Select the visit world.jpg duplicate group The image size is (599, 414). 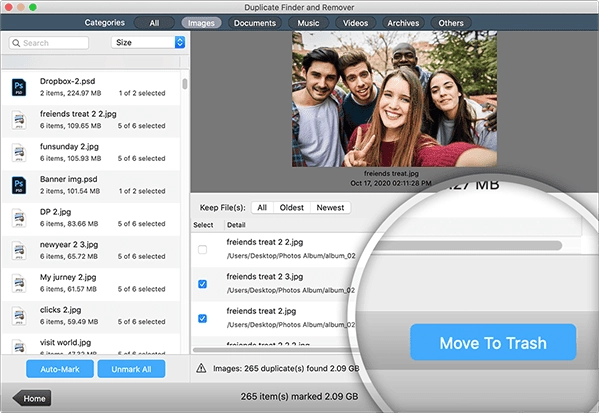(91, 344)
